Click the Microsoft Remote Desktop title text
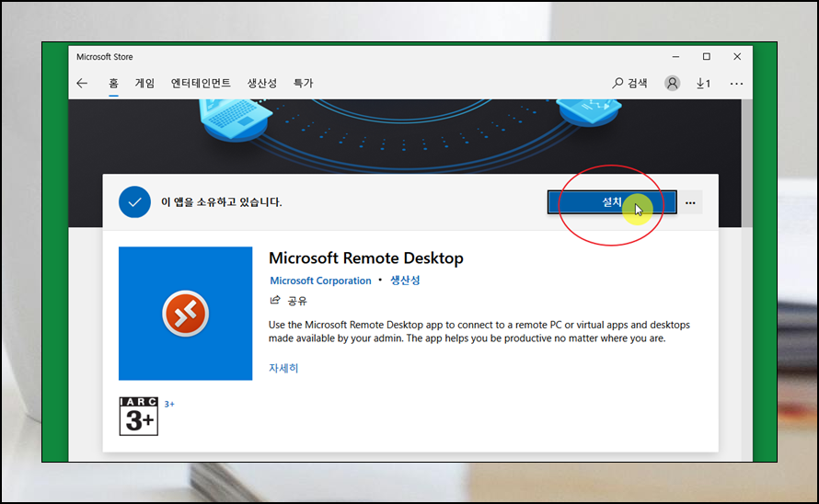Image resolution: width=819 pixels, height=504 pixels. pyautogui.click(x=366, y=258)
